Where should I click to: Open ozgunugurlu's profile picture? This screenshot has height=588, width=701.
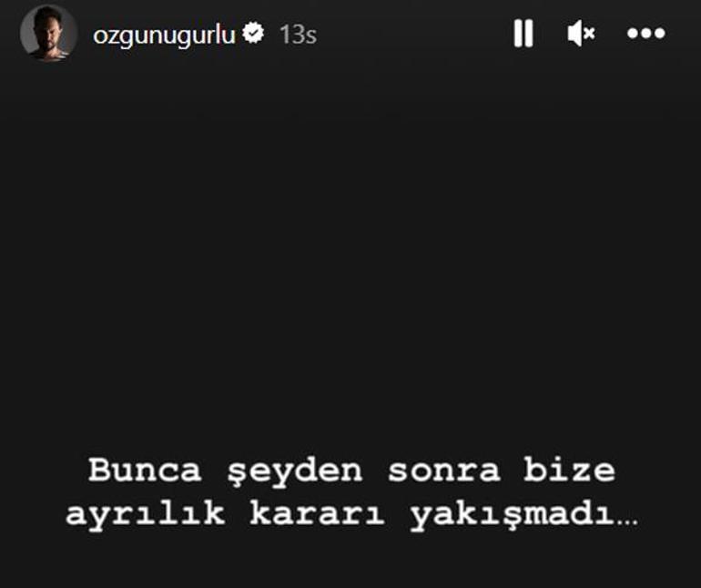pyautogui.click(x=48, y=33)
